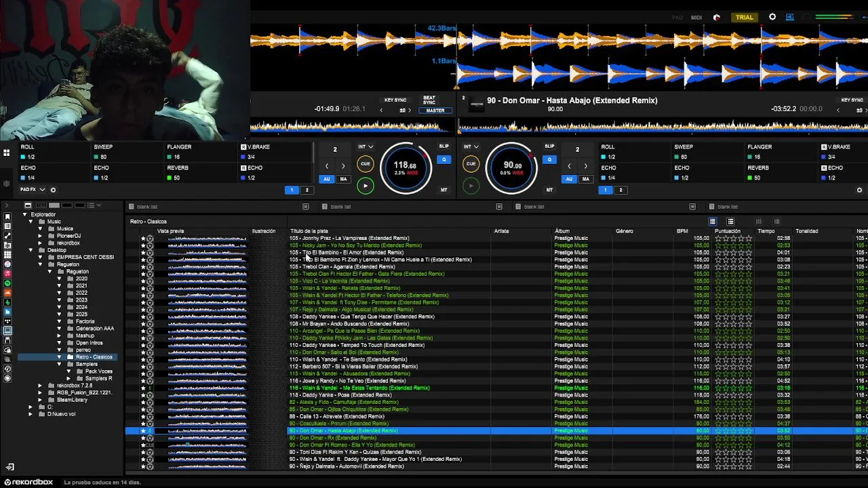Toggle BEAT SYNC MASTER on deck 1
The width and height of the screenshot is (868, 488).
pyautogui.click(x=435, y=110)
